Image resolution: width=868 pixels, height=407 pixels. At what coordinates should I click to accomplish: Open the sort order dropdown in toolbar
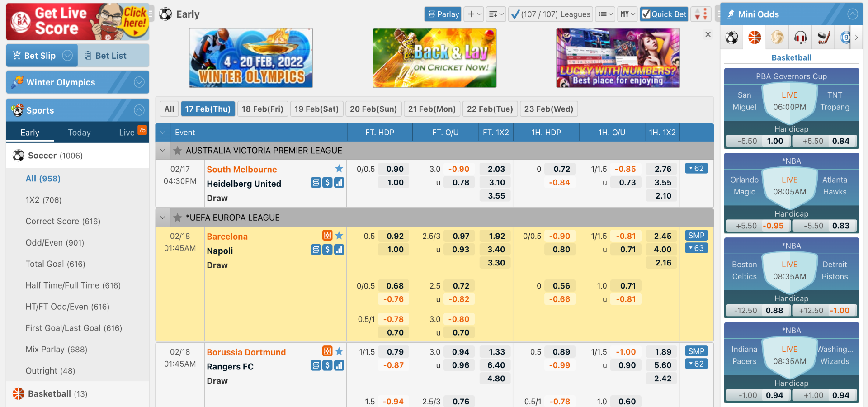click(x=496, y=14)
